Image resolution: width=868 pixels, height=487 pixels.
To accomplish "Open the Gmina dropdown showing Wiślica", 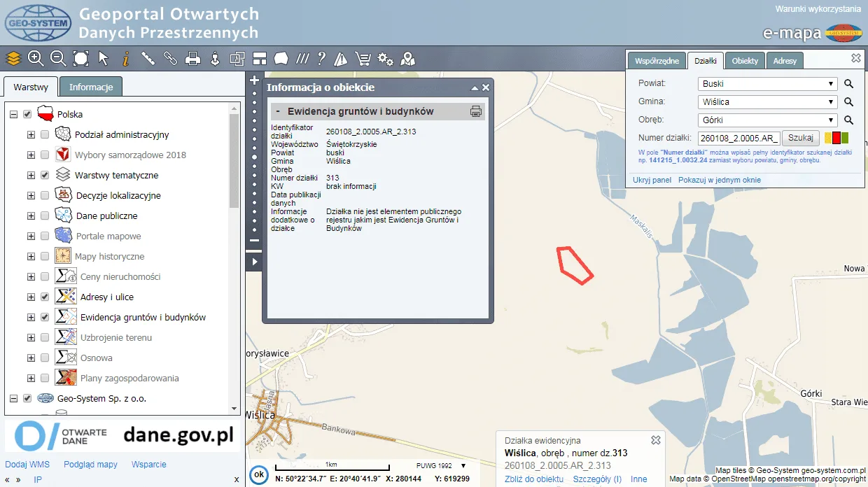I will pyautogui.click(x=768, y=102).
